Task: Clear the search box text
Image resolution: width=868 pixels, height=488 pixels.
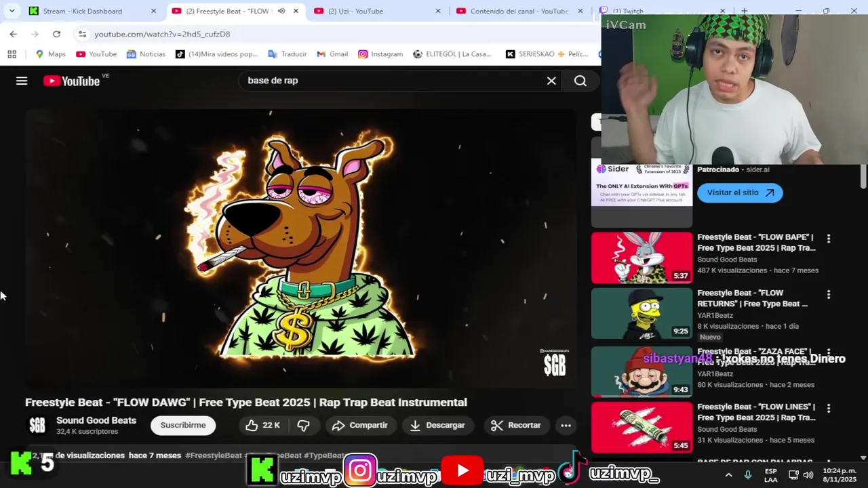Action: tap(551, 81)
